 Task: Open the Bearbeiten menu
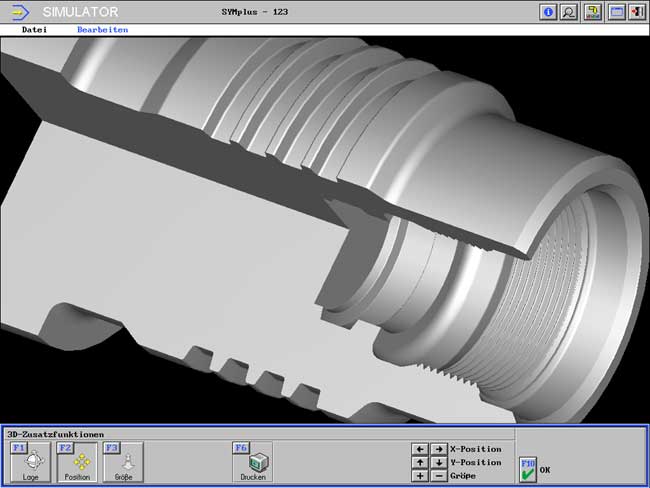pos(102,30)
